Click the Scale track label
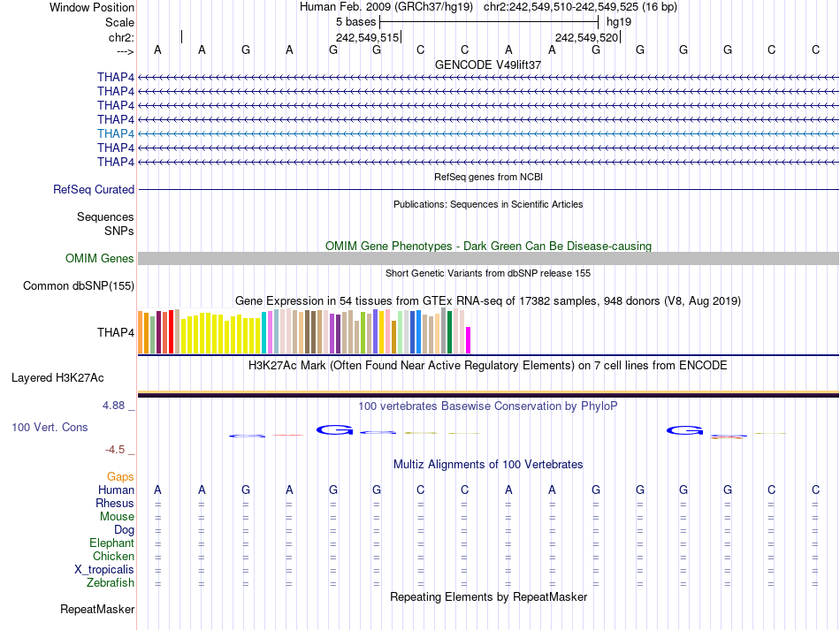 pyautogui.click(x=119, y=22)
